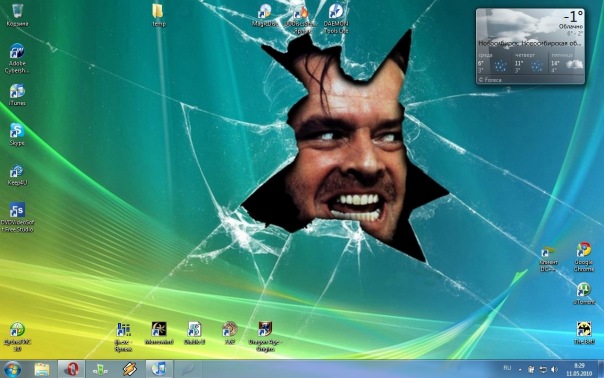604x378 pixels.
Task: Click the Облачно condition text
Action: tap(571, 27)
